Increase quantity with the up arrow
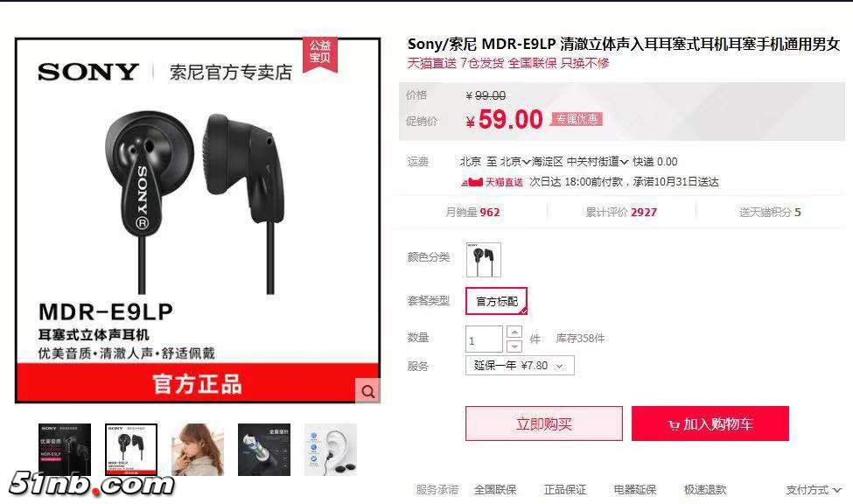The width and height of the screenshot is (853, 504). [x=514, y=332]
